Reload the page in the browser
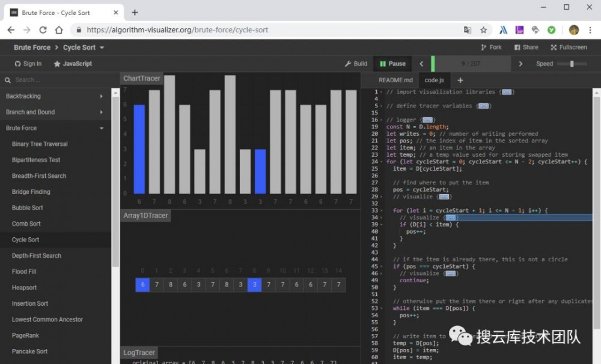 pos(43,29)
